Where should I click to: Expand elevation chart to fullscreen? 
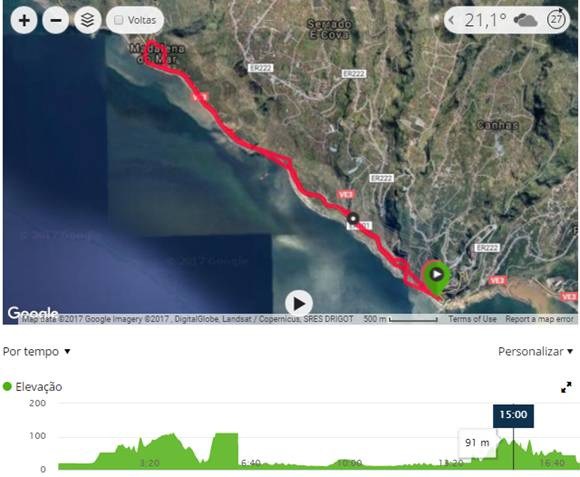(x=566, y=387)
